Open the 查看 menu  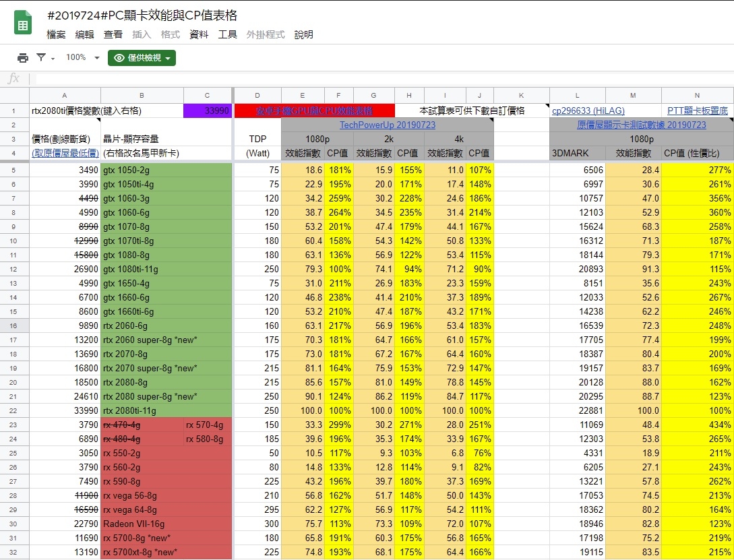click(x=113, y=34)
